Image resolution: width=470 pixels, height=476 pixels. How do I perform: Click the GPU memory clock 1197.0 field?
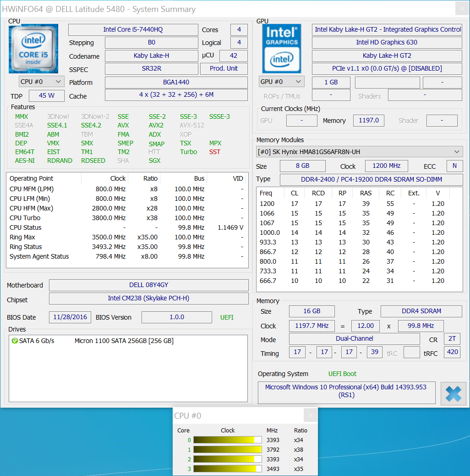(369, 121)
